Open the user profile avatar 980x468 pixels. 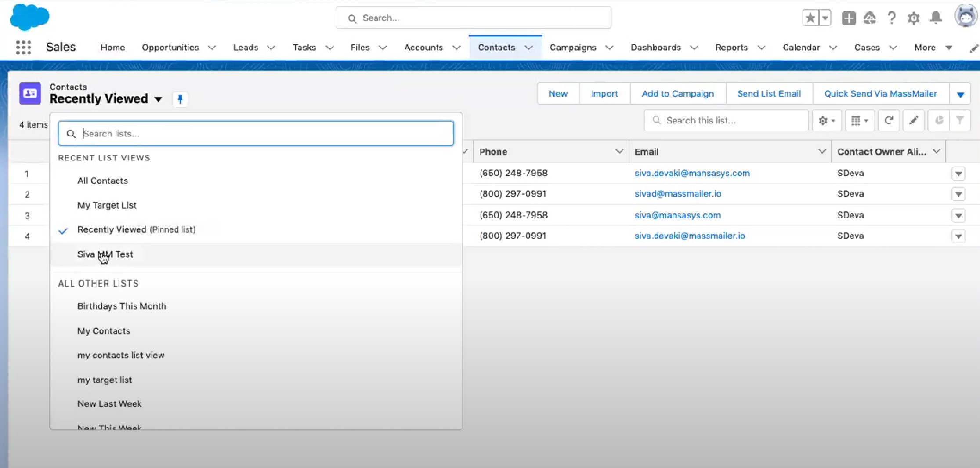tap(966, 16)
